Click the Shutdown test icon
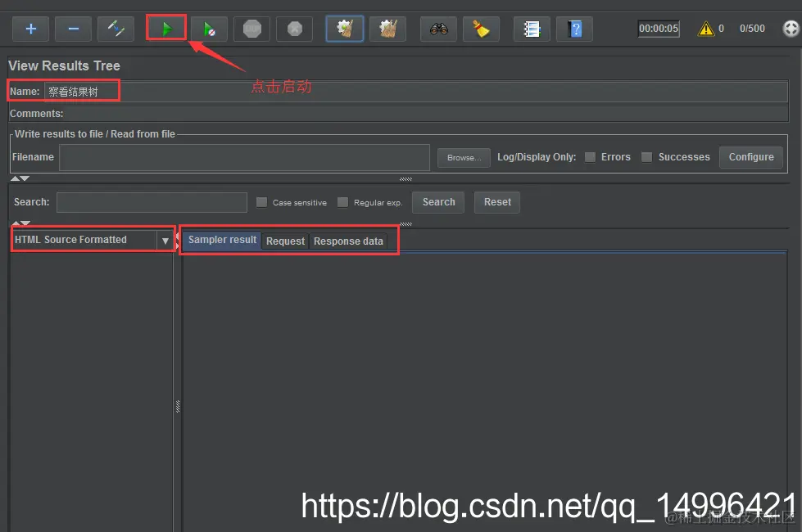 point(294,29)
